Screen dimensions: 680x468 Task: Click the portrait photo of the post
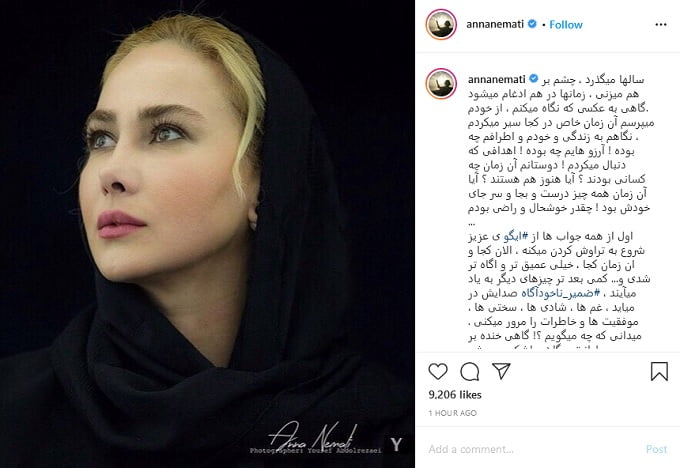(x=207, y=234)
